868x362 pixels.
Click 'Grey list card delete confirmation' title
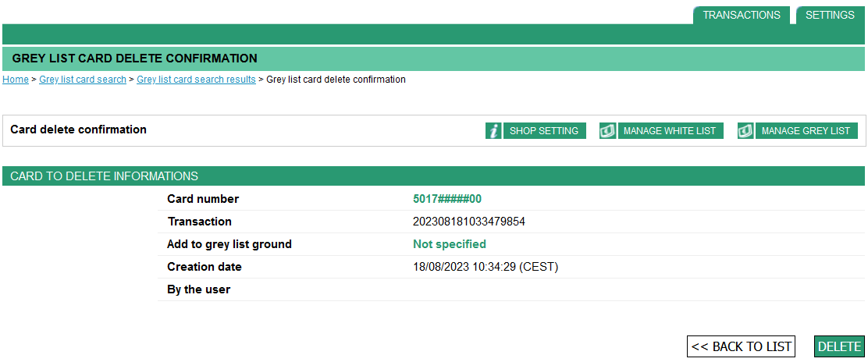click(134, 58)
